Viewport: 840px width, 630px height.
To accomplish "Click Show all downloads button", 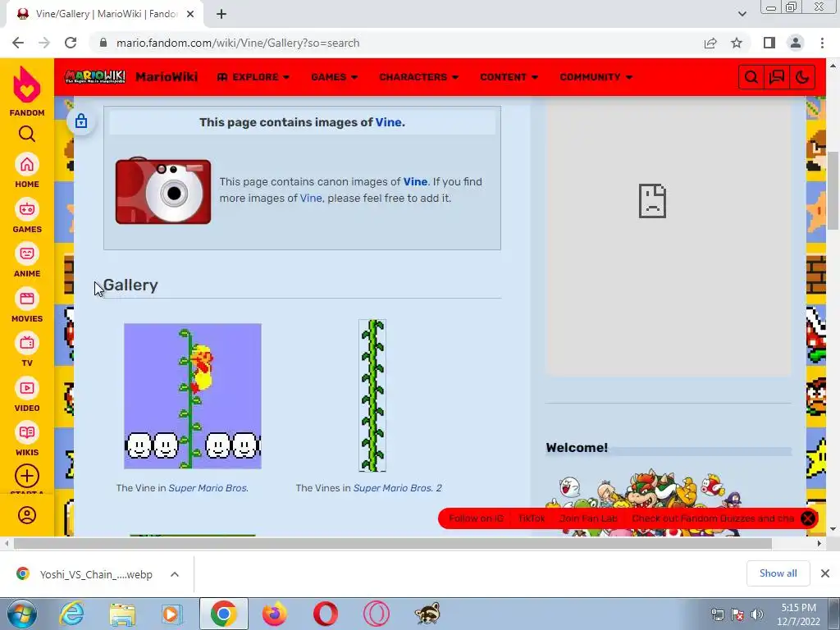I will click(778, 573).
